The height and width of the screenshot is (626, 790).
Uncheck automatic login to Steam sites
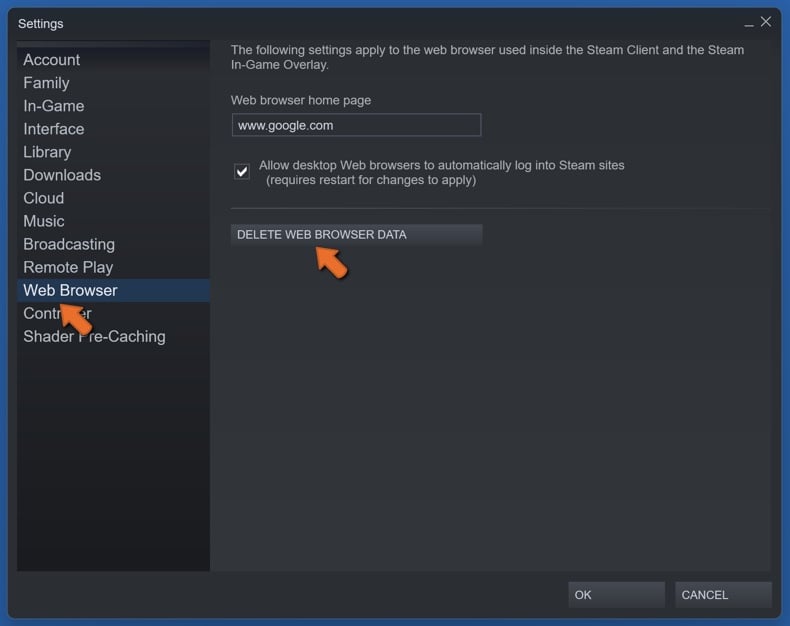242,172
